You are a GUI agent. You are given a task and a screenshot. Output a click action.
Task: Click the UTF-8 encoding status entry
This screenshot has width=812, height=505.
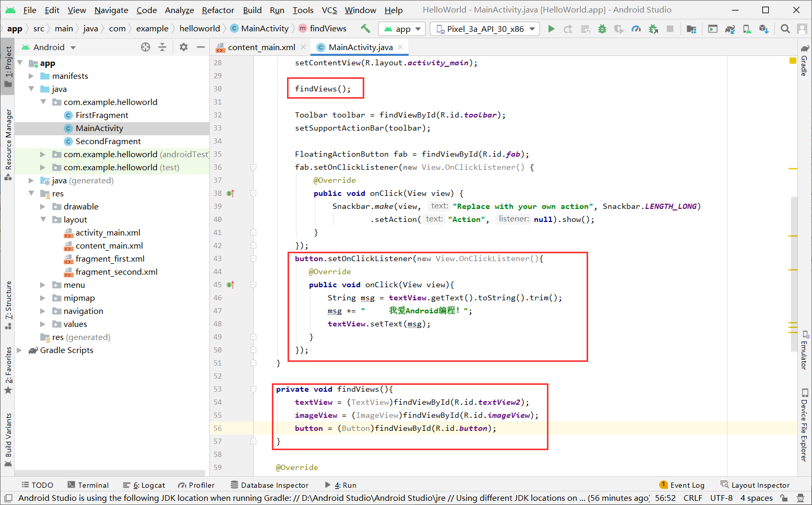pyautogui.click(x=722, y=498)
